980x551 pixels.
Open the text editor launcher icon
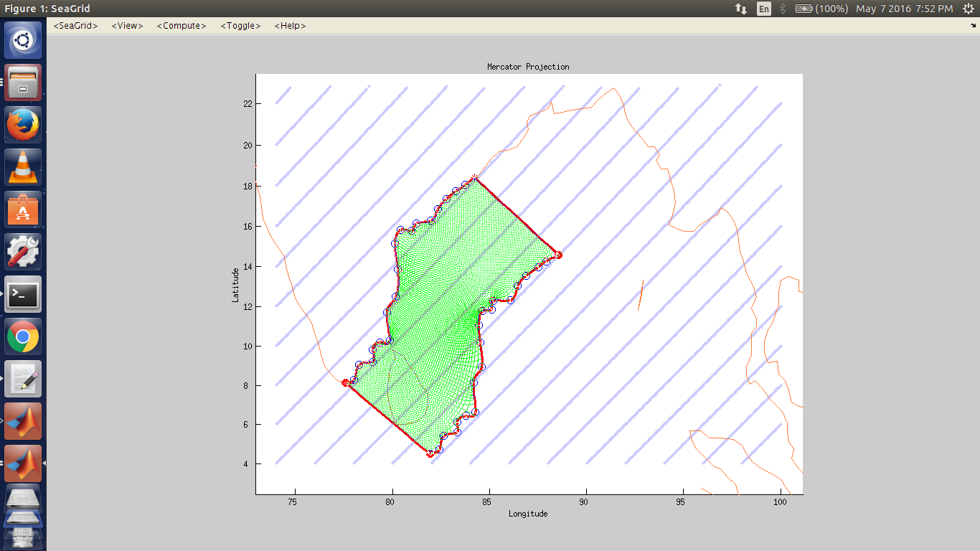pos(23,379)
